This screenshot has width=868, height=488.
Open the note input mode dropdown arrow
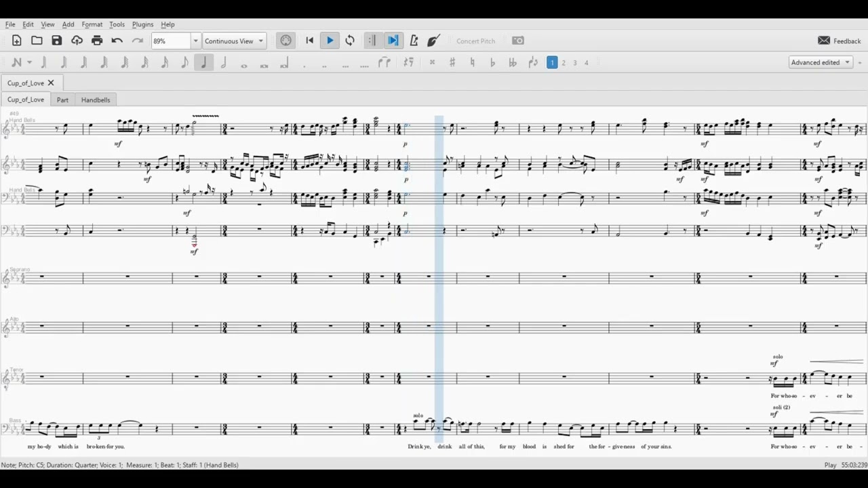[x=29, y=62]
